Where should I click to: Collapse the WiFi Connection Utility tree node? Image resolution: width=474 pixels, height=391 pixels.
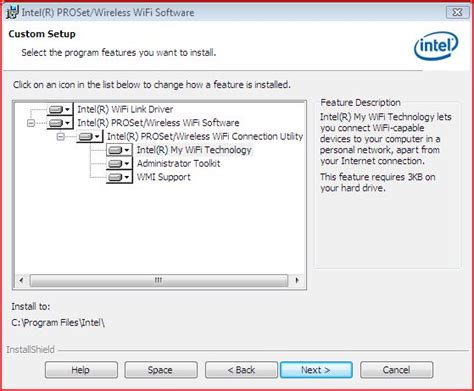click(x=60, y=137)
